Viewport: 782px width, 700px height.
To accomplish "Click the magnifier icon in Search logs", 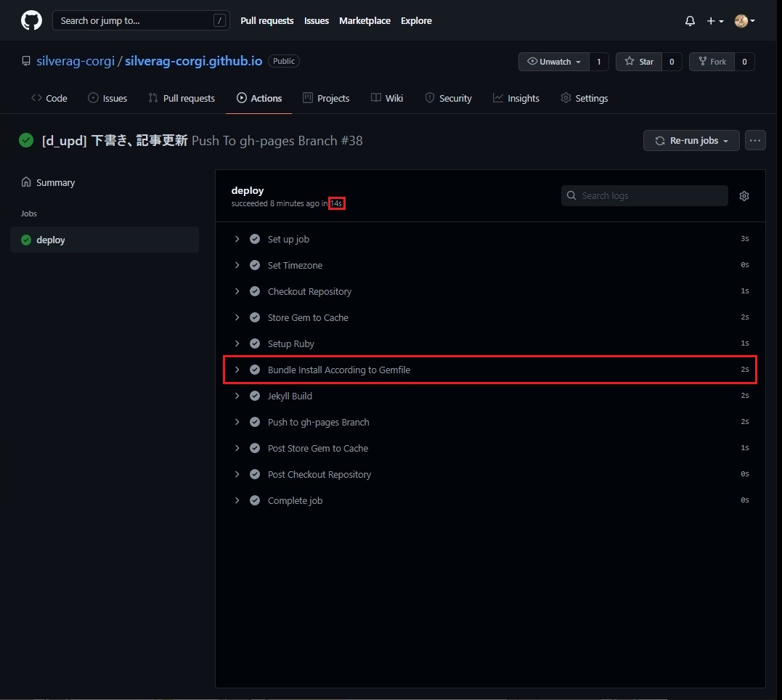I will tap(571, 195).
